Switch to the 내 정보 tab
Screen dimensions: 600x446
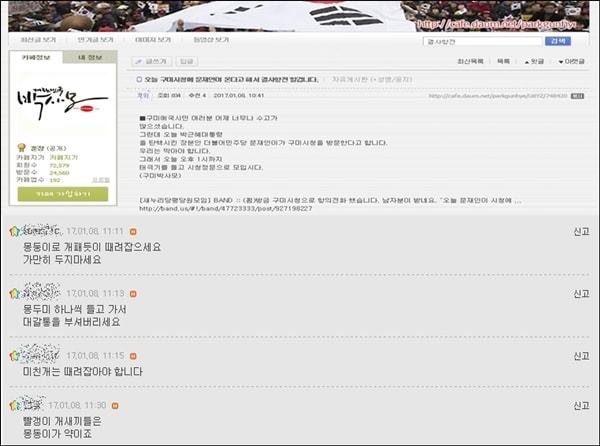(90, 57)
